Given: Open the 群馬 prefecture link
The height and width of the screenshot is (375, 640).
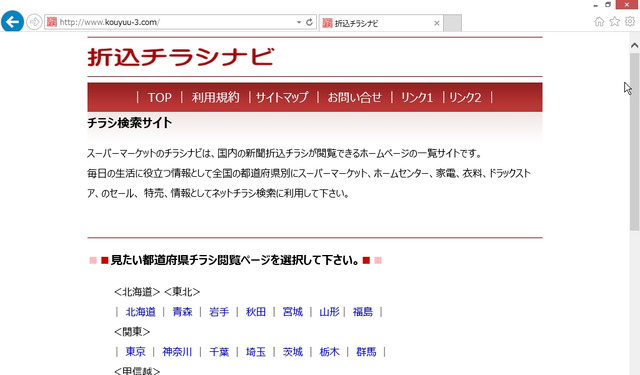Looking at the screenshot, I should [366, 352].
